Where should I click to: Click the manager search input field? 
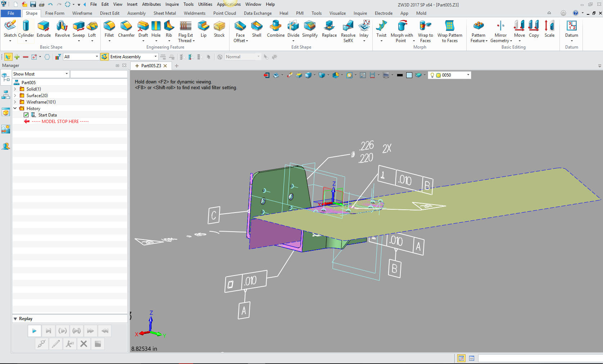99,74
